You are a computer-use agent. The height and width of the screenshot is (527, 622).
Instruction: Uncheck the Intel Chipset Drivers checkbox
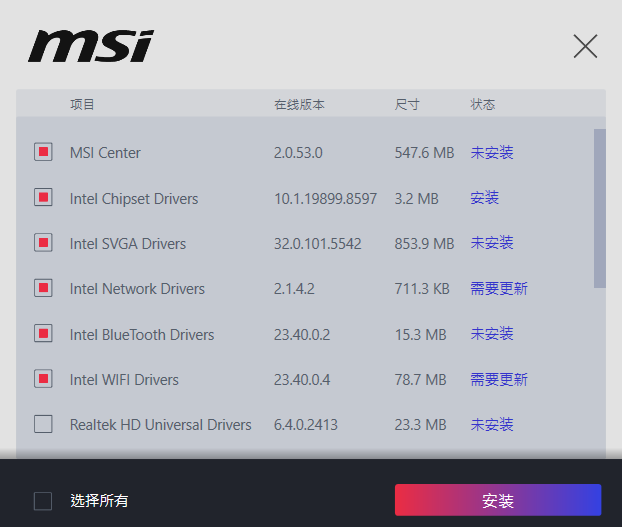43,197
